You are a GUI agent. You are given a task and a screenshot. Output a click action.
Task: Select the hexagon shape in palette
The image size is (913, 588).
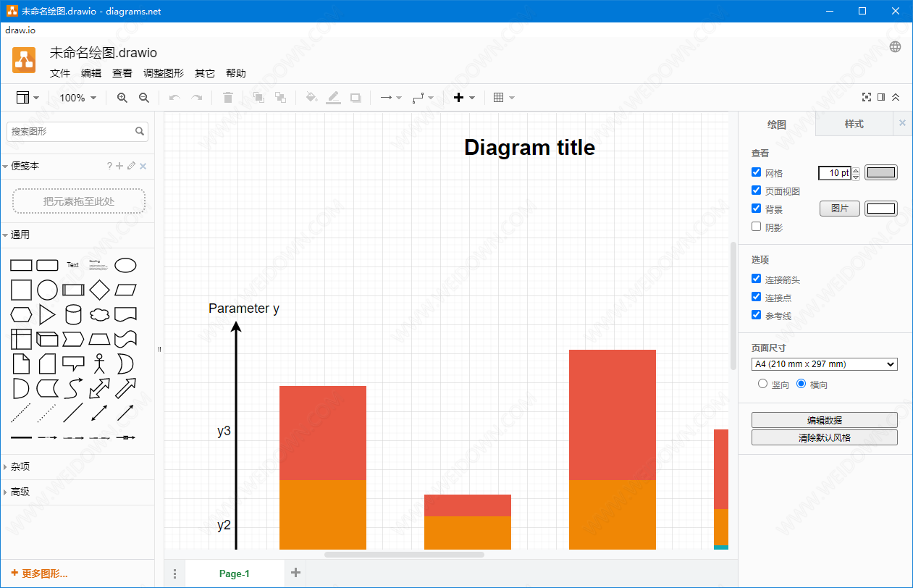[21, 315]
